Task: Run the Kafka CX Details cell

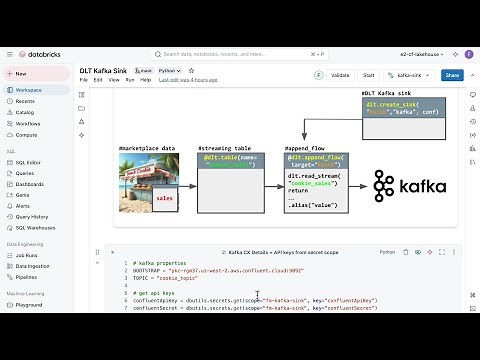Action: click(x=113, y=252)
